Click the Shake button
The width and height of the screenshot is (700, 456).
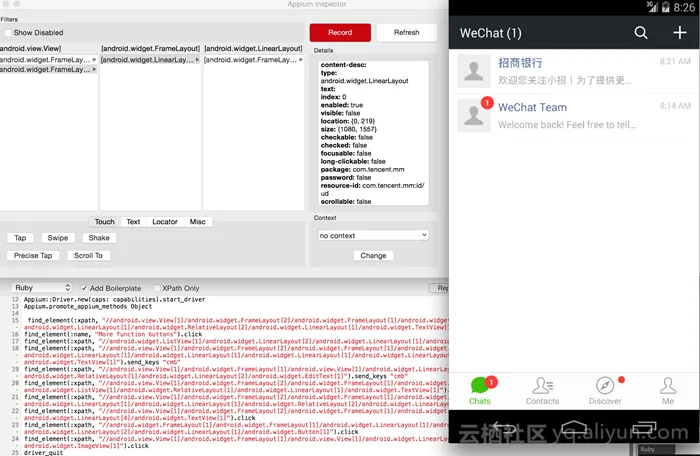point(99,238)
